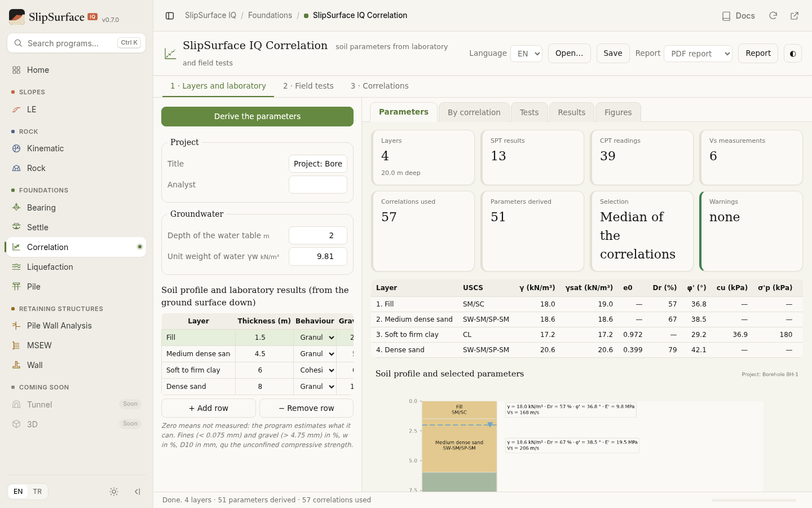This screenshot has width=812, height=508.
Task: Open in new window icon
Action: pyautogui.click(x=795, y=16)
